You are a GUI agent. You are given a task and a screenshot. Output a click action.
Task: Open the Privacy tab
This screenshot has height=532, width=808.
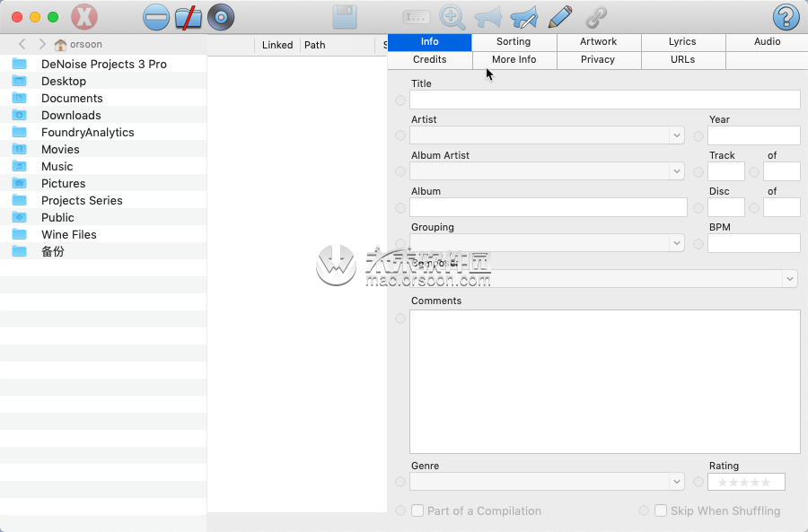click(x=598, y=60)
